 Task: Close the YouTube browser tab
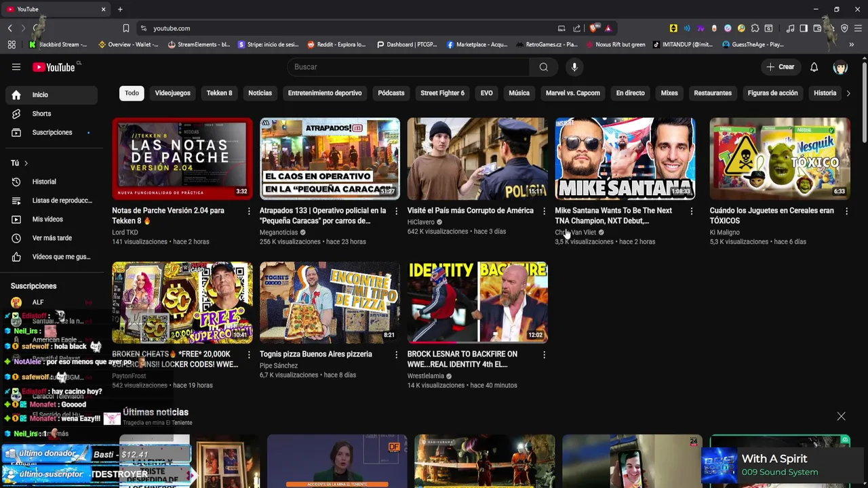103,9
